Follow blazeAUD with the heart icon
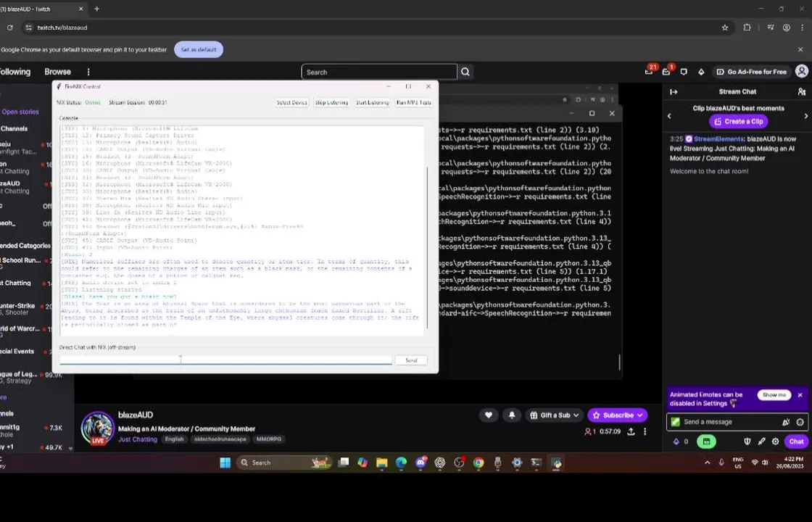812x522 pixels. click(489, 415)
